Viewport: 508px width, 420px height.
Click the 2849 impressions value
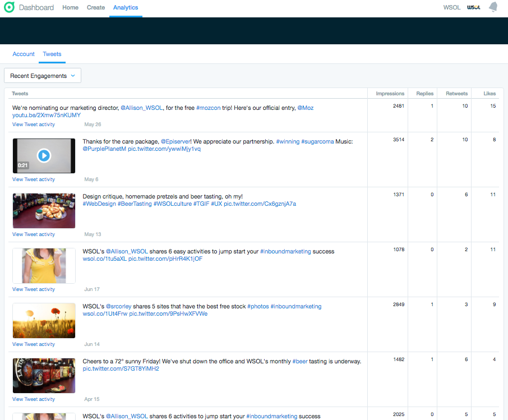coord(399,304)
